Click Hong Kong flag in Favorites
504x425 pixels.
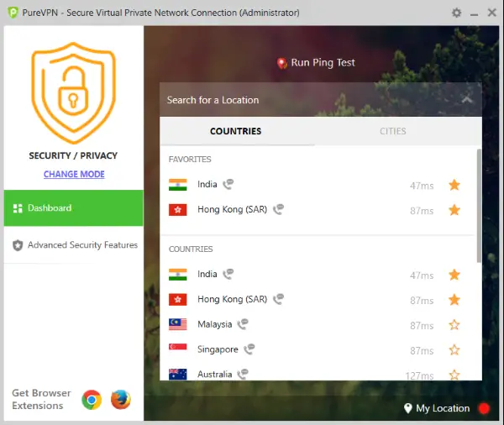pos(178,210)
